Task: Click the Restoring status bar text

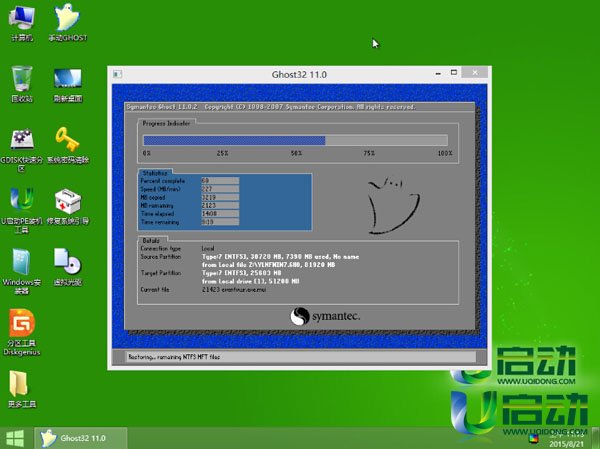Action: click(x=174, y=357)
